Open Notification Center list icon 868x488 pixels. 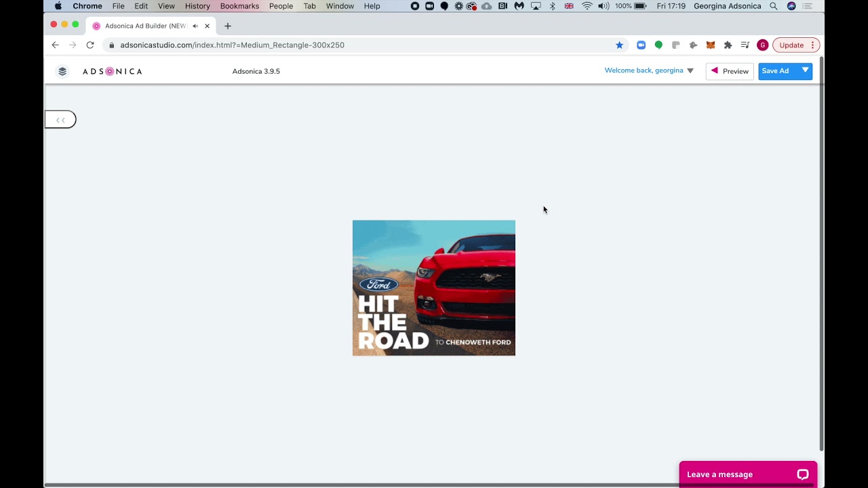(807, 6)
